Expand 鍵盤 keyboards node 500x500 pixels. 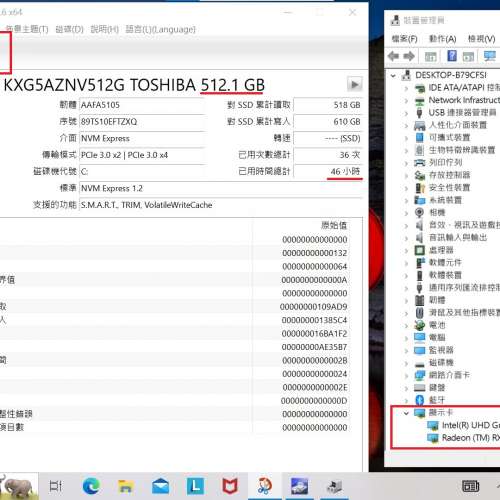406,388
